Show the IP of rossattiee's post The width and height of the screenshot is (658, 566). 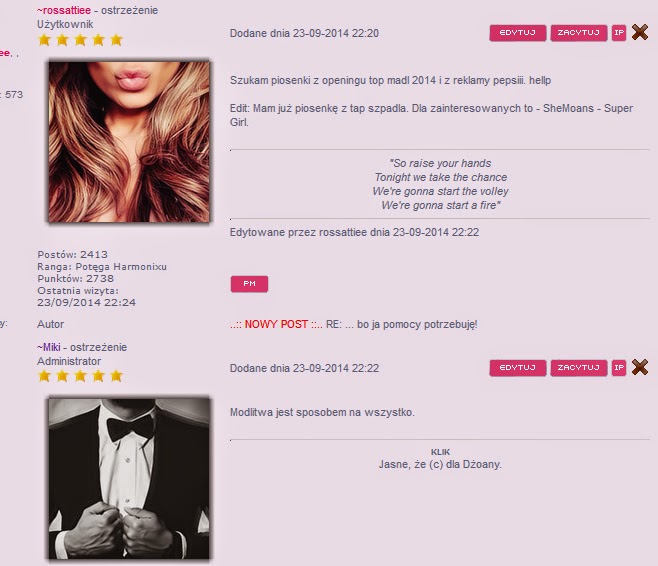point(619,33)
